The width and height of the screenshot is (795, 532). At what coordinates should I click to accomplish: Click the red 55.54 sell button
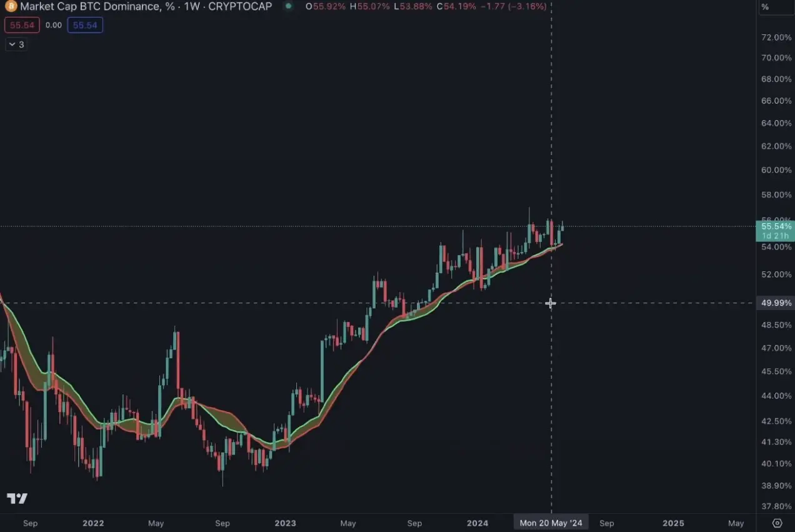point(22,25)
